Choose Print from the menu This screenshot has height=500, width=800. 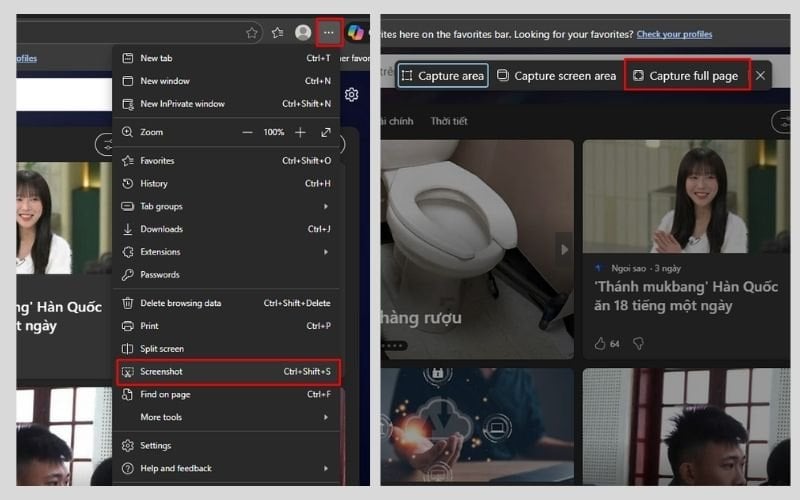[x=227, y=326]
